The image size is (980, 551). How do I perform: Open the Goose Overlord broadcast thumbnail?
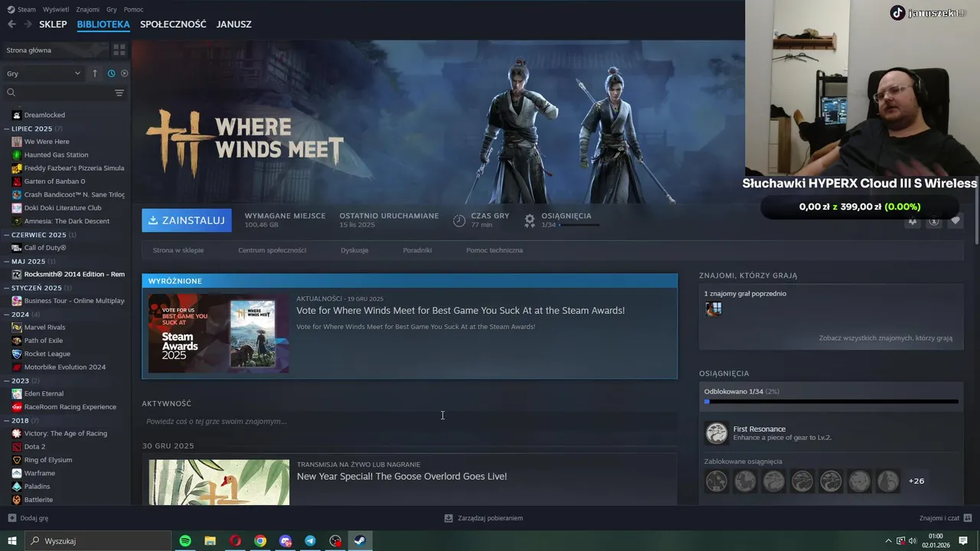(219, 482)
